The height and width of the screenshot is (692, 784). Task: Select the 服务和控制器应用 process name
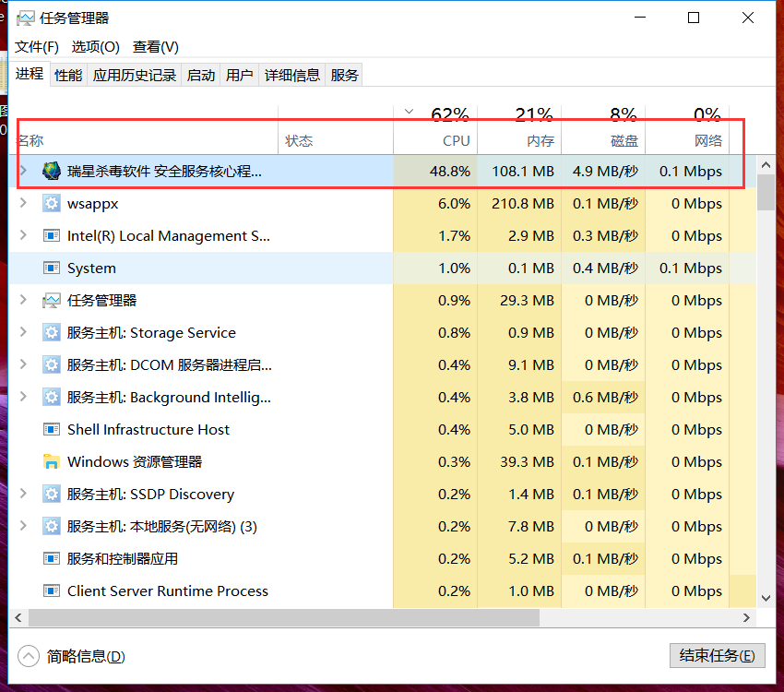123,558
